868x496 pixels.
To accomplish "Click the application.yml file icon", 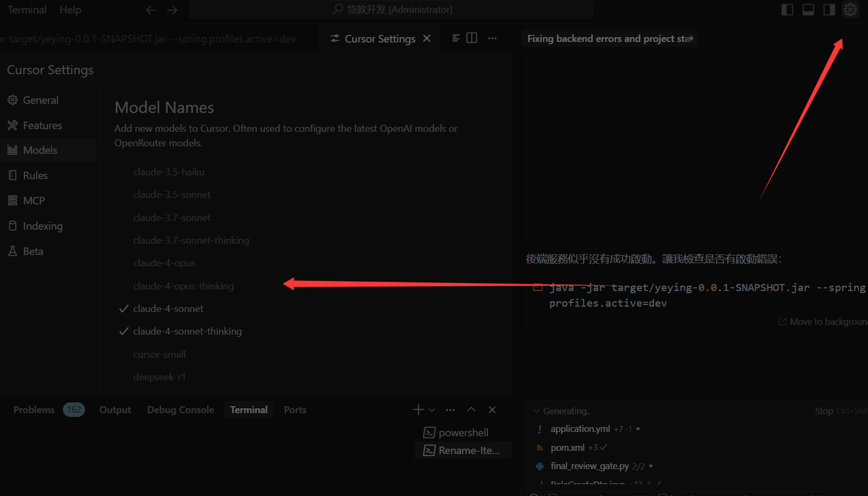I will pos(540,429).
